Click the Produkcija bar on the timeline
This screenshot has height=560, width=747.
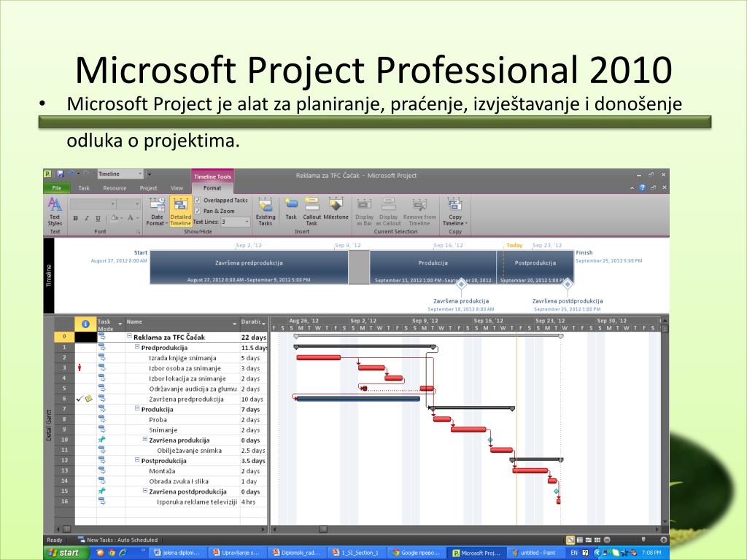tap(433, 267)
